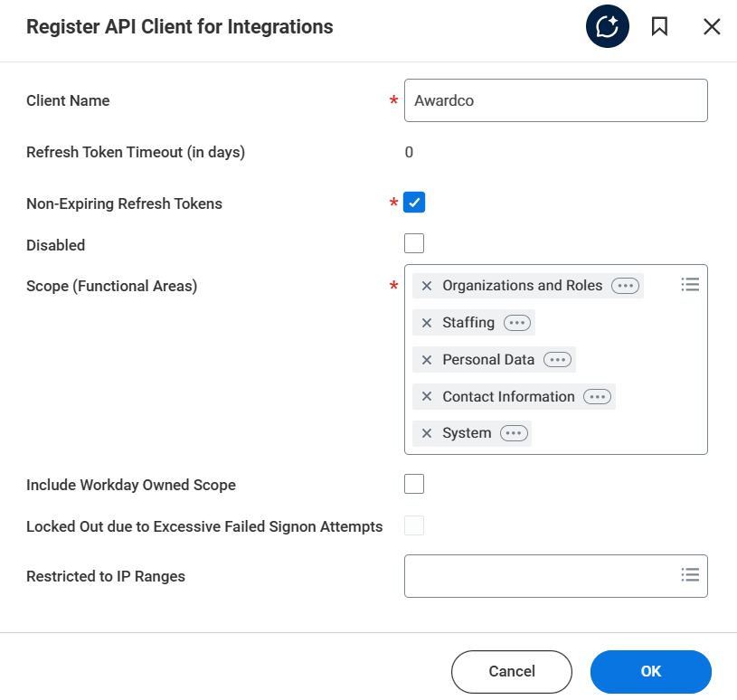Remove the System scope tag

[427, 433]
